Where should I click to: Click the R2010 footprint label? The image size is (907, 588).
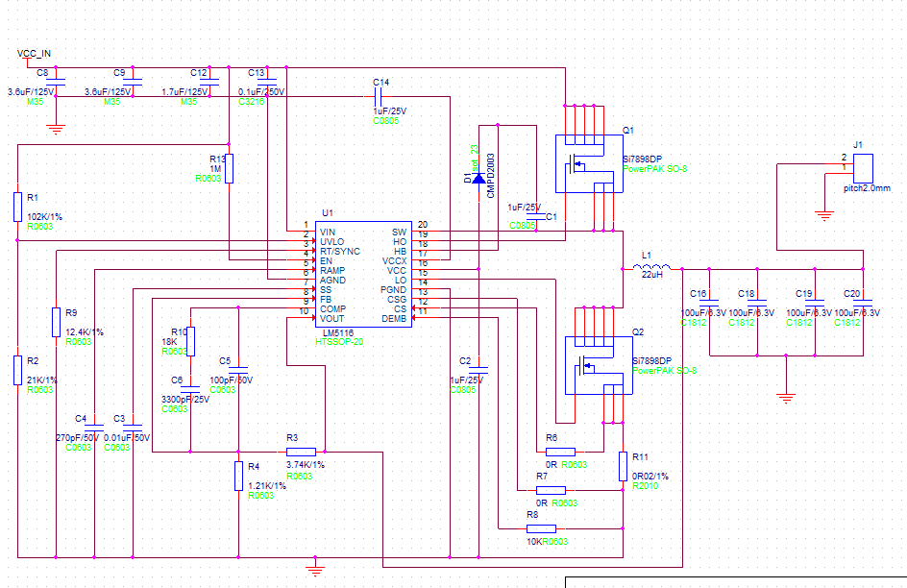tap(645, 486)
